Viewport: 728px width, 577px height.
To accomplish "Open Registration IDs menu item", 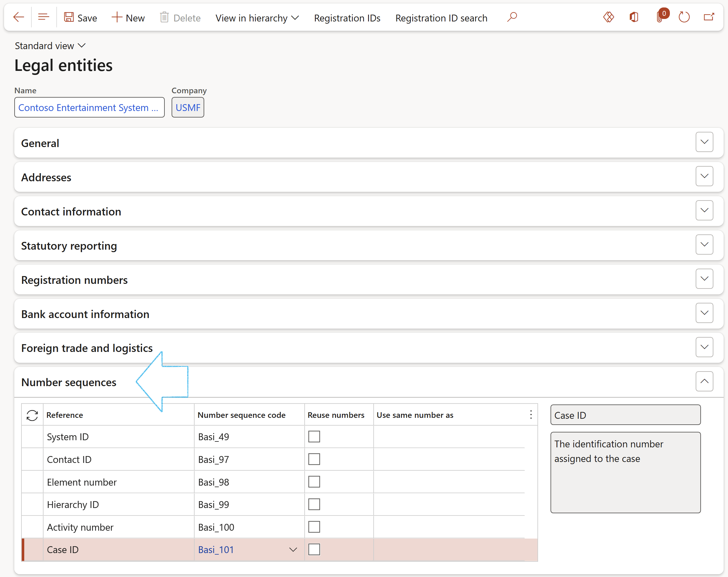I will pos(347,18).
